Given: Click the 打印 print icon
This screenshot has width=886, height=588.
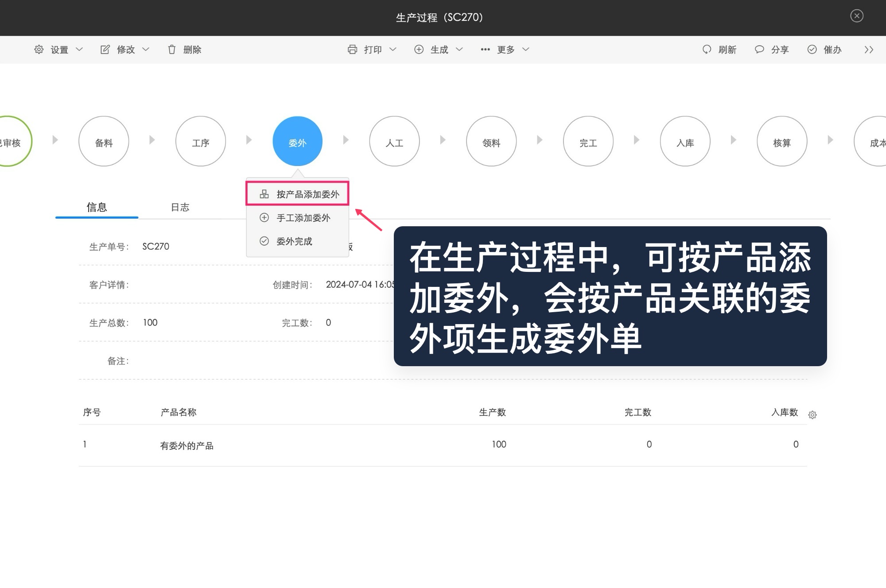Looking at the screenshot, I should point(353,49).
